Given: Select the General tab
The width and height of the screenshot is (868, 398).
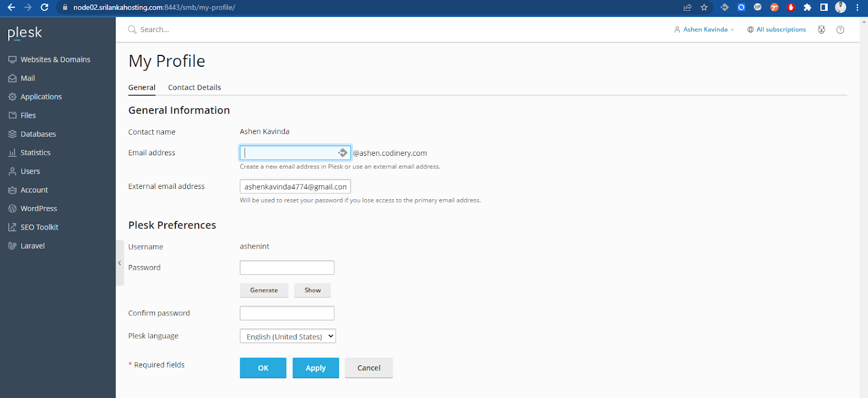Looking at the screenshot, I should tap(142, 87).
